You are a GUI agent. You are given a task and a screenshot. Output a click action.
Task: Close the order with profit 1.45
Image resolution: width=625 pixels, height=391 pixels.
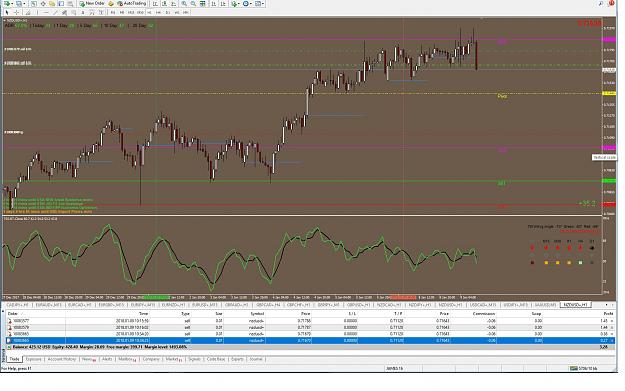tap(612, 320)
